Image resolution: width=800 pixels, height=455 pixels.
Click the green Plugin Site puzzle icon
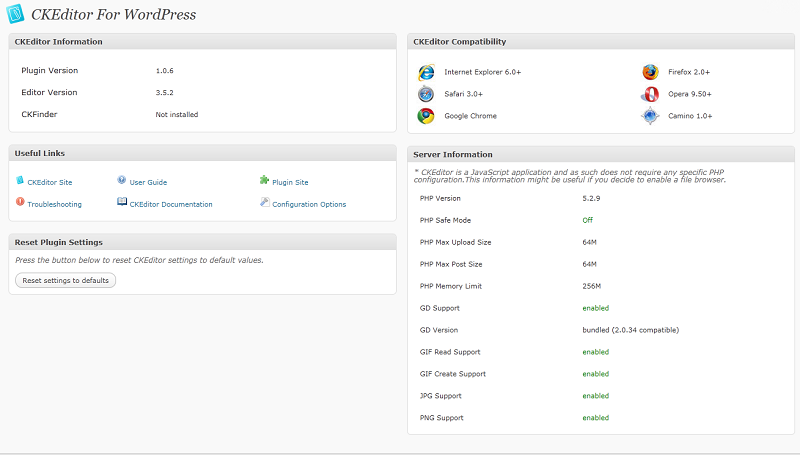point(264,181)
